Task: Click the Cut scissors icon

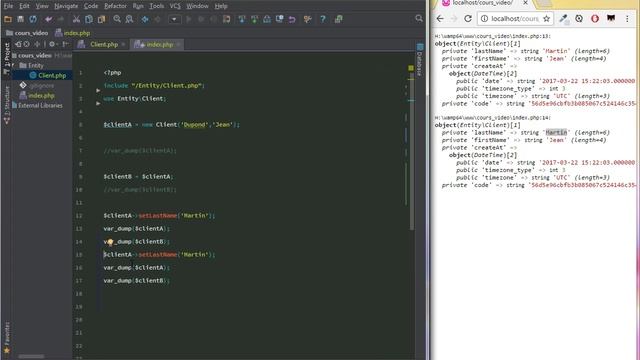Action: pos(76,19)
